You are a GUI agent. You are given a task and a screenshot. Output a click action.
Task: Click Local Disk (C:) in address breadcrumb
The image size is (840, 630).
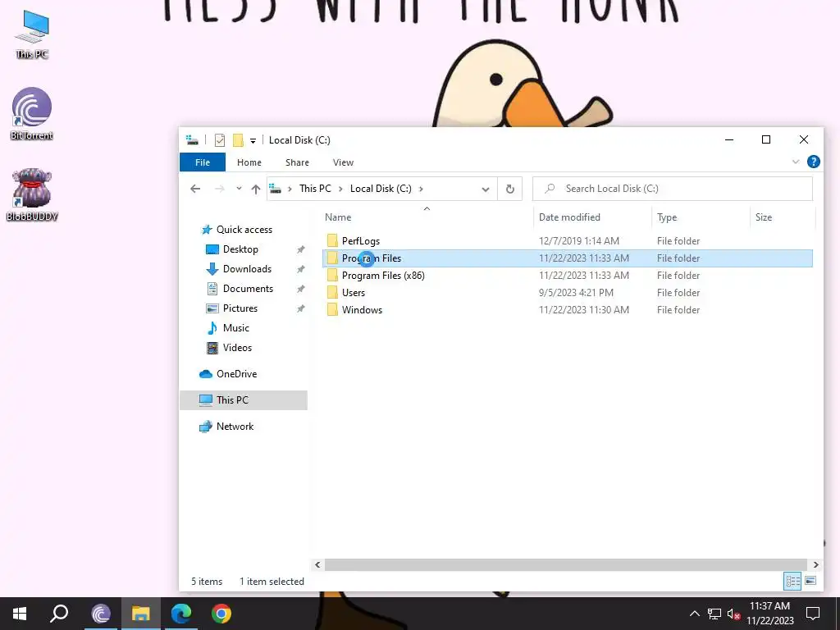coord(381,189)
